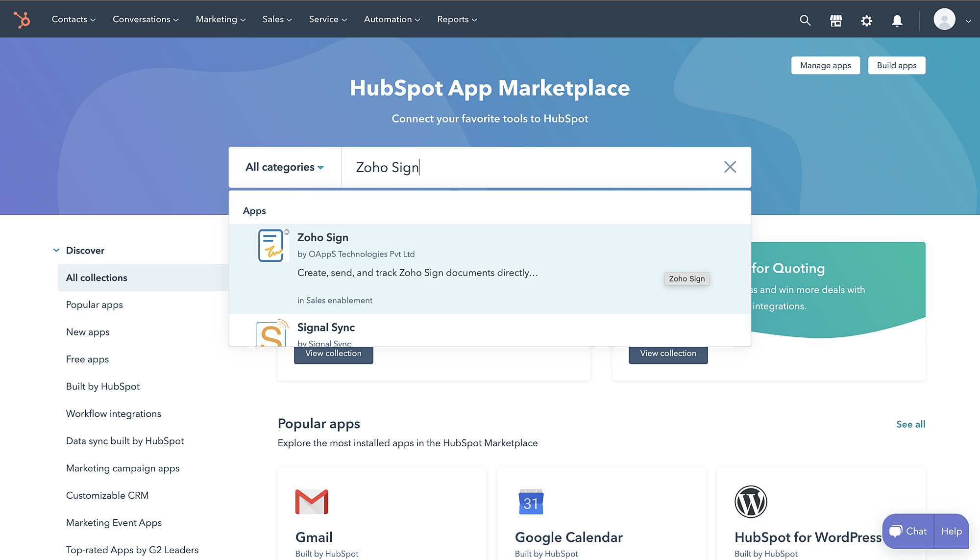Viewport: 980px width, 560px height.
Task: Click the Popular apps section heading
Action: click(x=319, y=424)
